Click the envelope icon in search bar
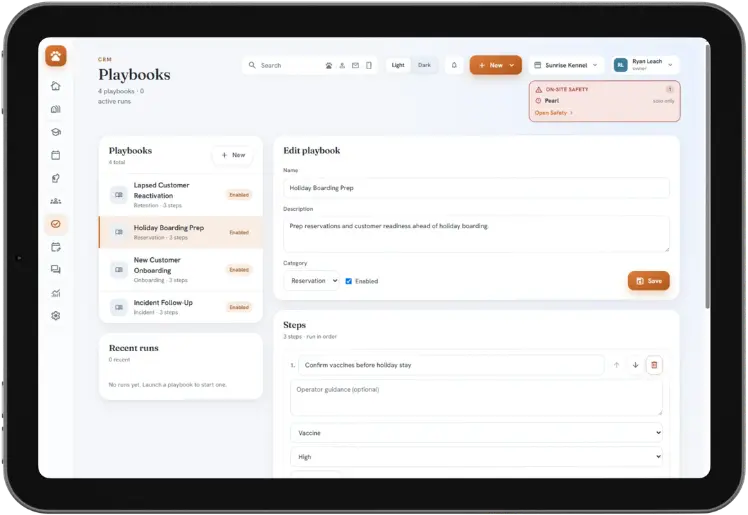This screenshot has width=748, height=515. [355, 65]
